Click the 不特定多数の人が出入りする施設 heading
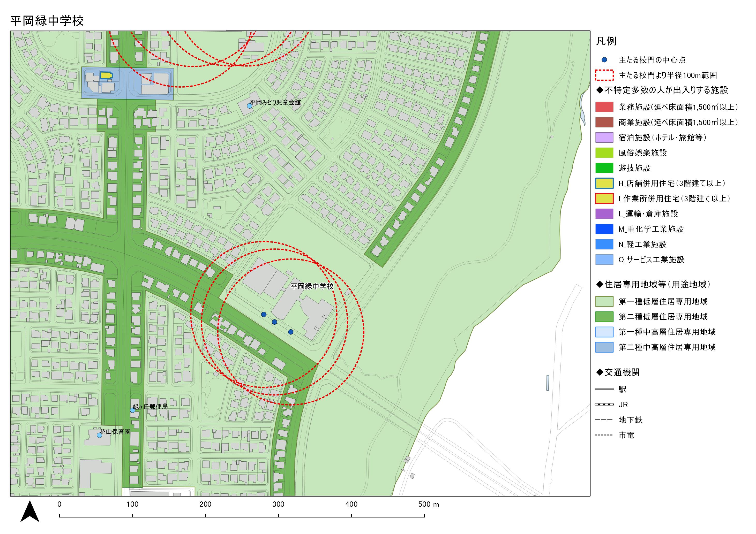Image resolution: width=756 pixels, height=534 pixels. [x=662, y=90]
